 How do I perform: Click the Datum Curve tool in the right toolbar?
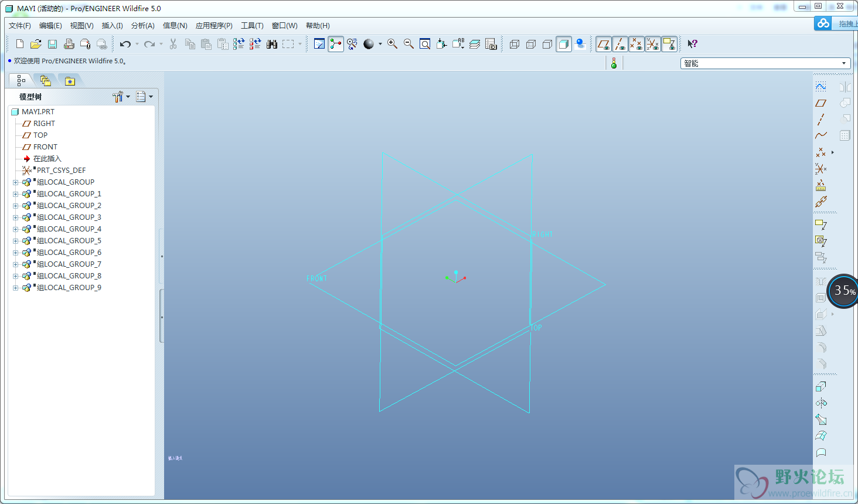[820, 136]
